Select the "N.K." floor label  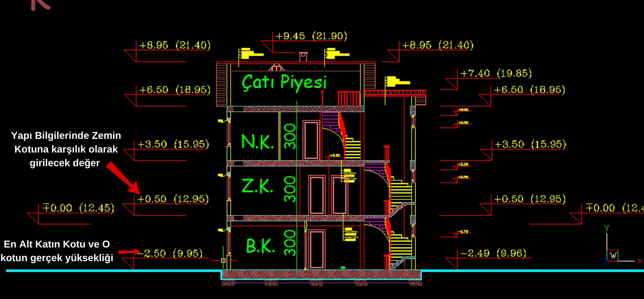click(257, 142)
